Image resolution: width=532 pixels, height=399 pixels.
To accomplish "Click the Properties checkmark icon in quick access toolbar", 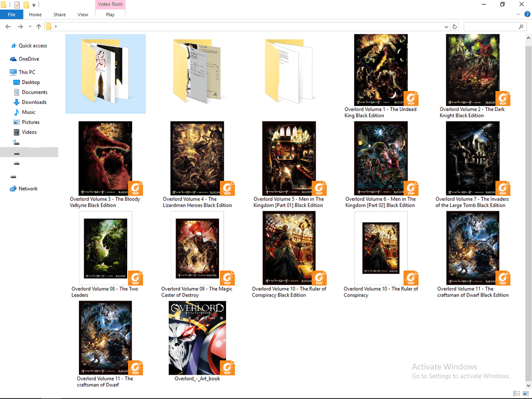I will click(x=17, y=5).
